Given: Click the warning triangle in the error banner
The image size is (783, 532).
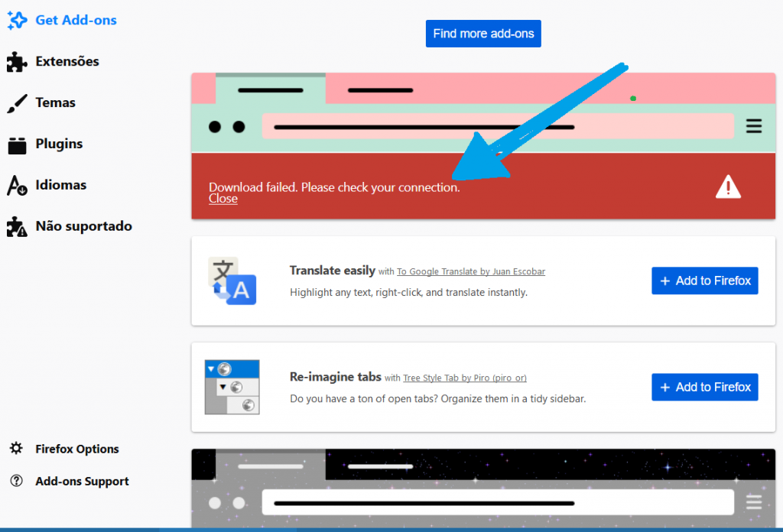Looking at the screenshot, I should (728, 187).
